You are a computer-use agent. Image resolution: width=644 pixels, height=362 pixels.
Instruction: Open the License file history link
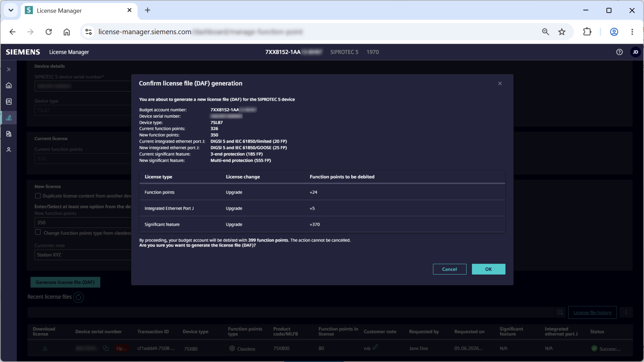tap(592, 312)
